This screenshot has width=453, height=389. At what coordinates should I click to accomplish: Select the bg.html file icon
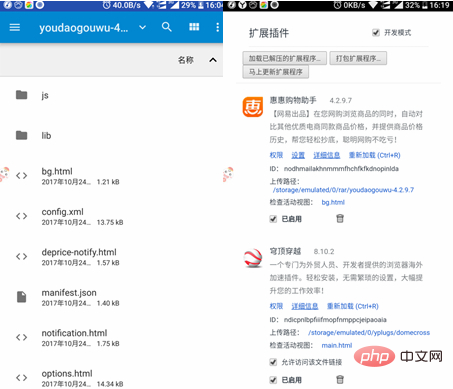tap(22, 176)
